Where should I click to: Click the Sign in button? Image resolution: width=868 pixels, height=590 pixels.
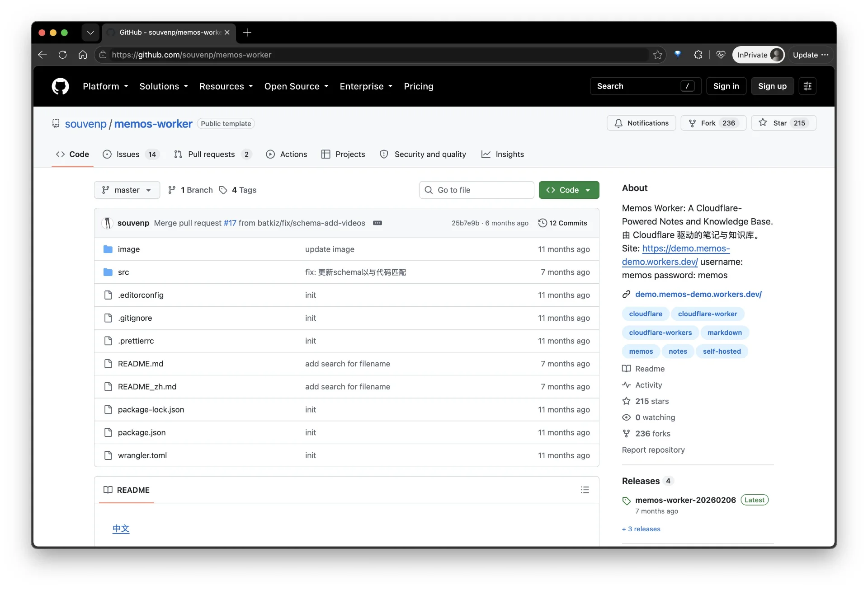click(x=726, y=86)
